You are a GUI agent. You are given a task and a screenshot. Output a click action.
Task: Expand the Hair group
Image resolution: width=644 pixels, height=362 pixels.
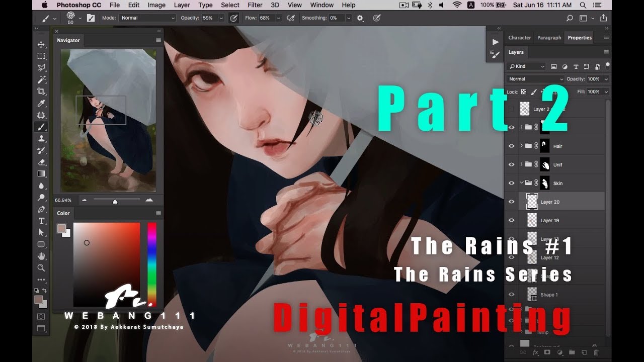click(521, 146)
